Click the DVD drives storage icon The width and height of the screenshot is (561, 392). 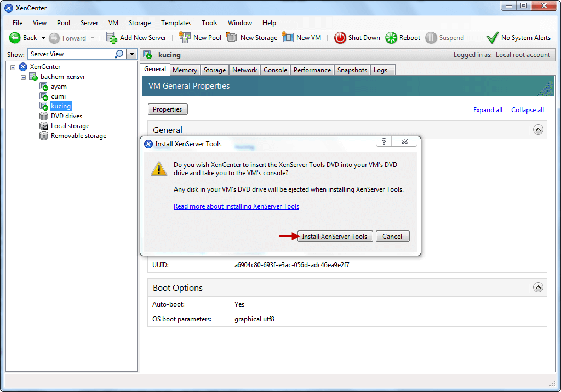(x=44, y=116)
